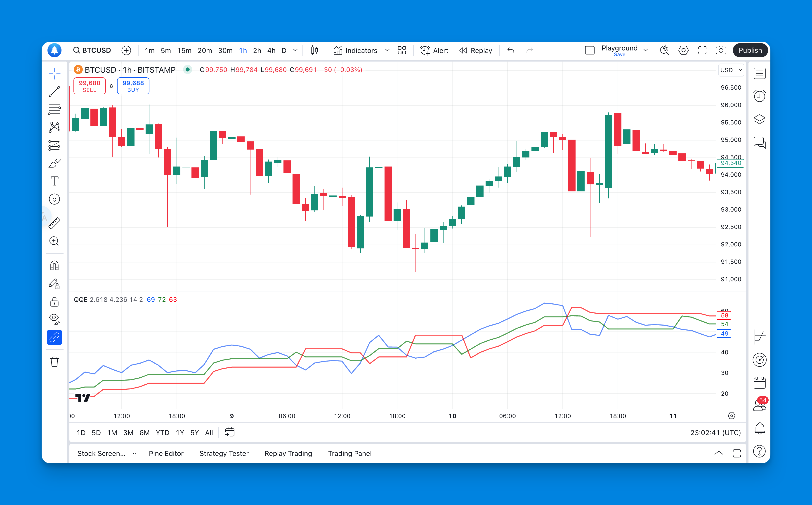Click the 99,680 SELL button

90,86
